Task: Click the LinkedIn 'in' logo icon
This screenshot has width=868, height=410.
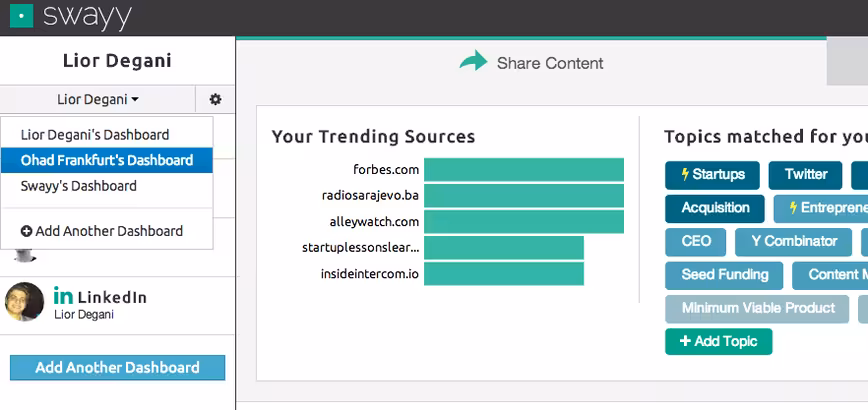Action: coord(63,296)
